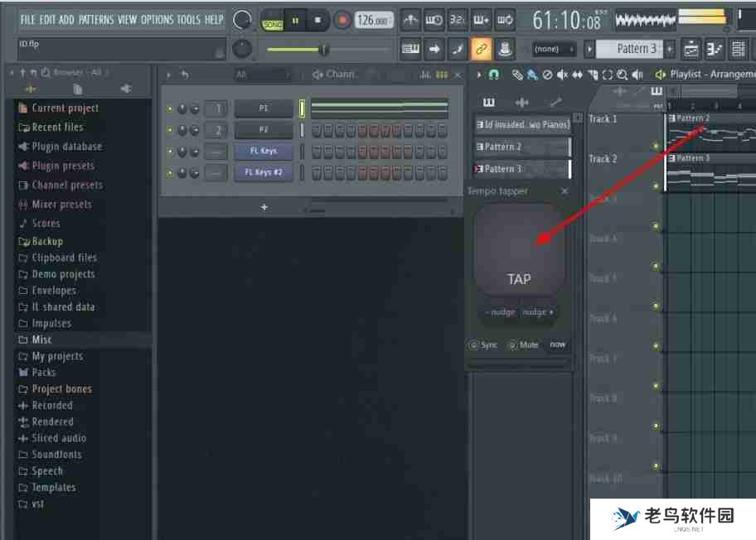Toggle the multilink to controllers icon
Screen dimensions: 756x540
[505, 49]
